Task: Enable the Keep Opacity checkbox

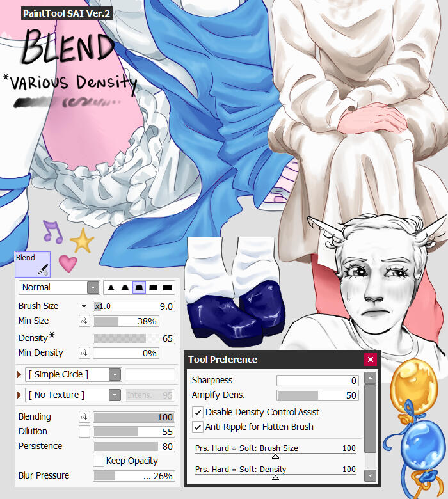Action: 99,461
